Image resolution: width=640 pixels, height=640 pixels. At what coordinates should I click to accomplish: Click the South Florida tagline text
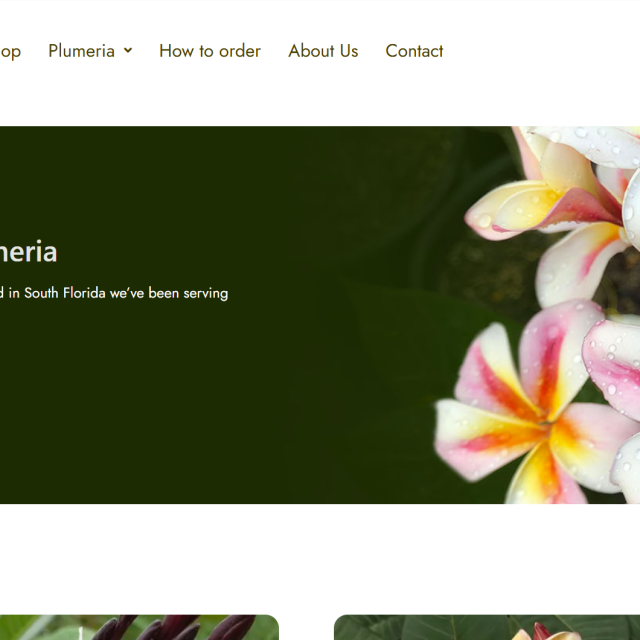point(114,293)
